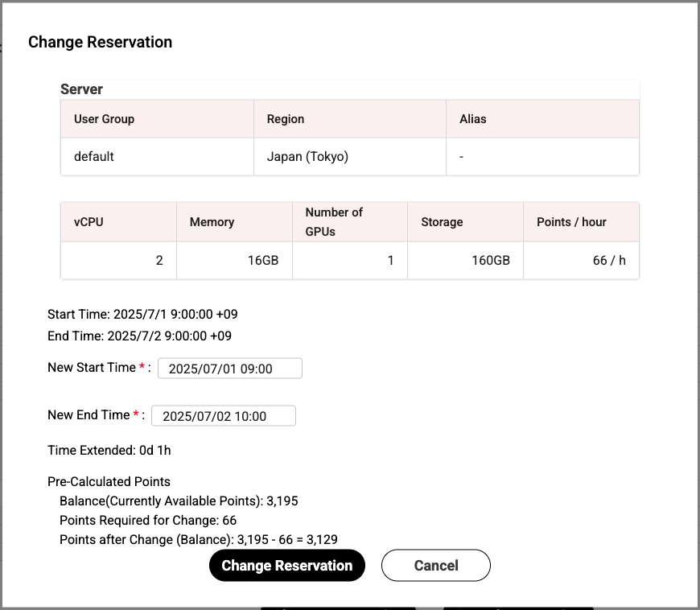Select the Memory column header
The width and height of the screenshot is (700, 610).
(212, 222)
